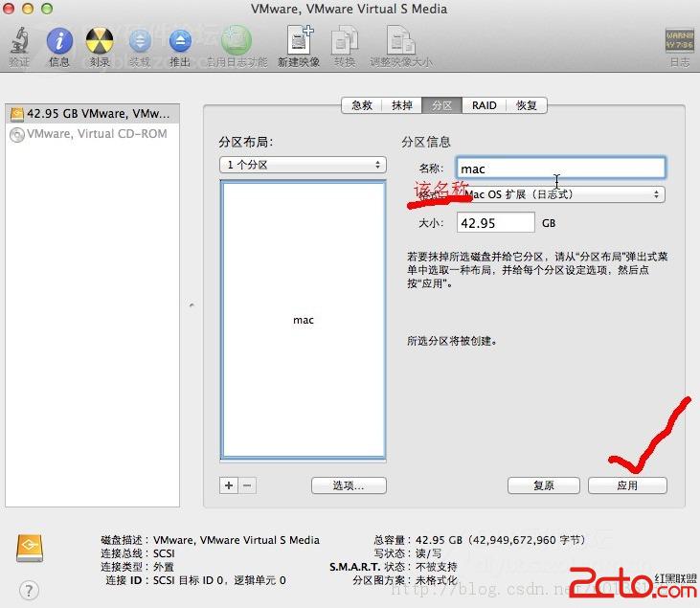Select the VMware Virtual CD-ROM entry

pos(93,134)
